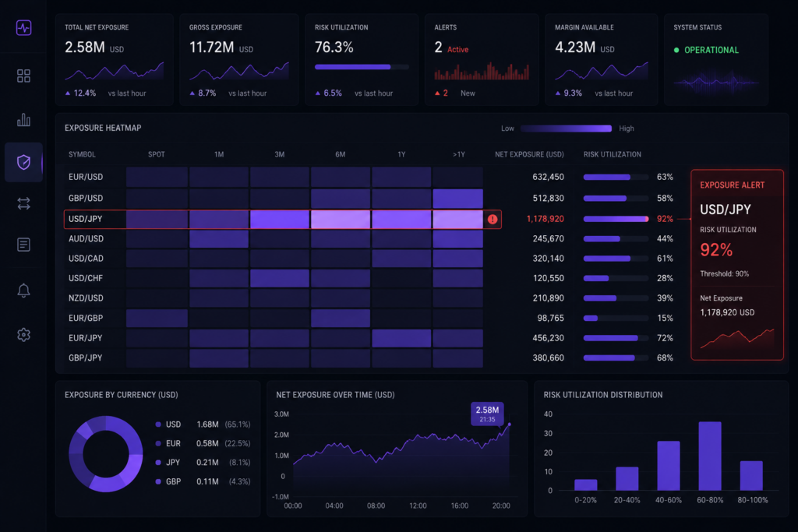Click the 6M column header
The image size is (798, 532).
pyautogui.click(x=340, y=154)
